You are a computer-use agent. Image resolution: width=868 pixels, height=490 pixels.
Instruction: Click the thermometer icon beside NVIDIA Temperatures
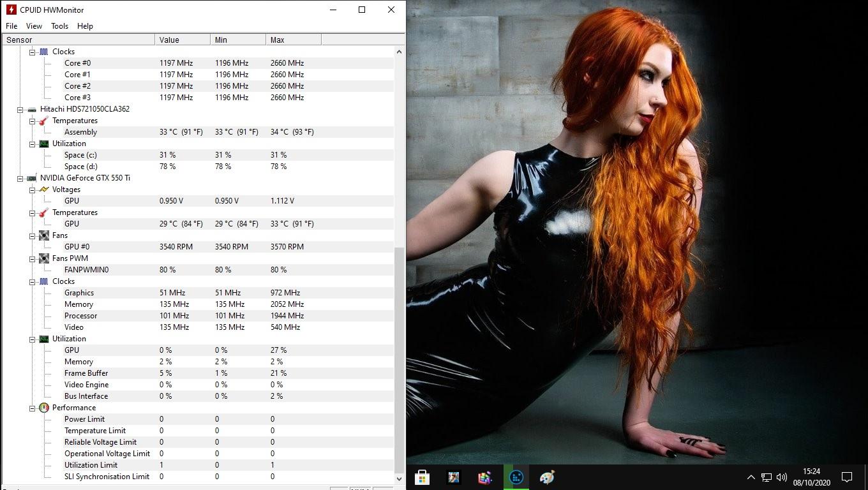[43, 212]
